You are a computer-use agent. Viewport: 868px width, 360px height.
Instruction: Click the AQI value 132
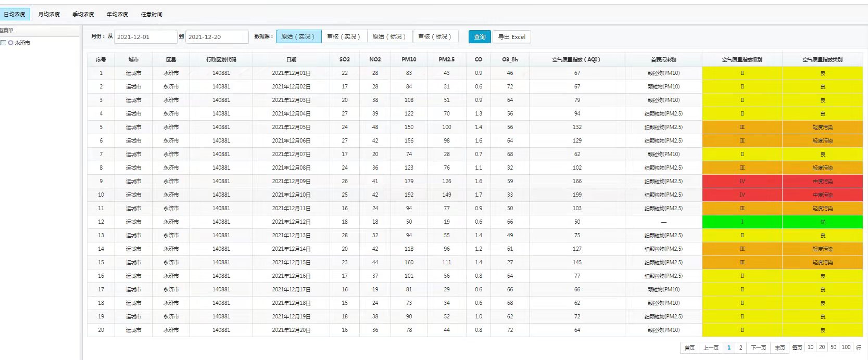coord(577,127)
